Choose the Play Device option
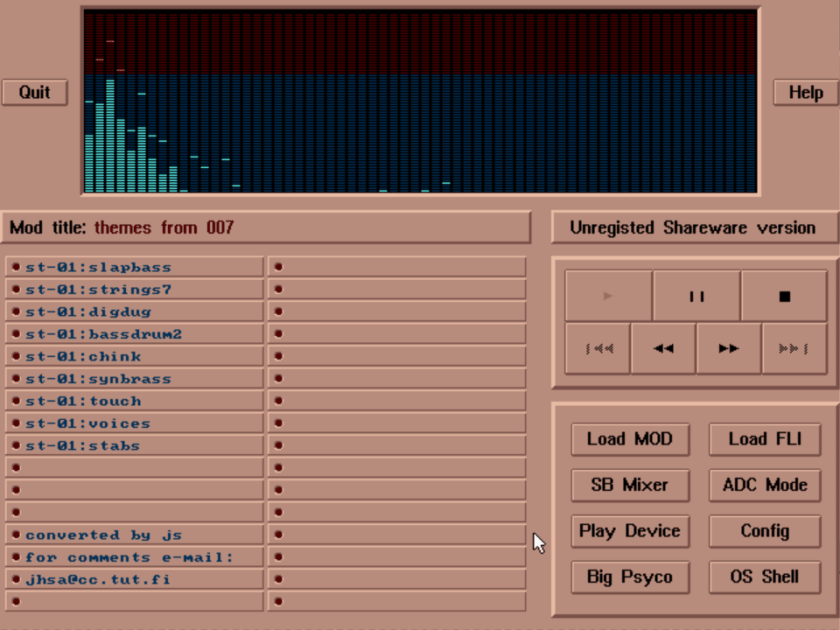The height and width of the screenshot is (630, 840). coord(630,531)
